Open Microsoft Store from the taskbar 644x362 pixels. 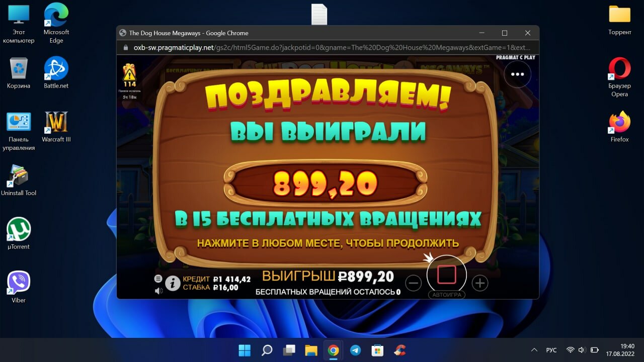click(x=377, y=350)
